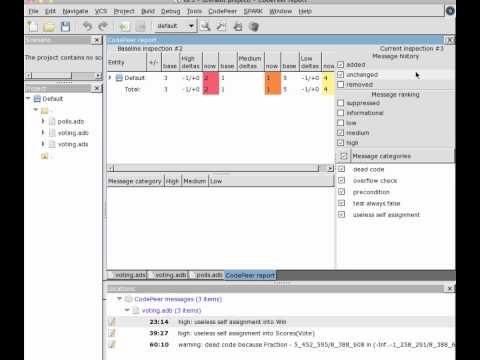Click edit icon beside 39:27 message
Viewport: 480px width, 360px height.
[112, 333]
